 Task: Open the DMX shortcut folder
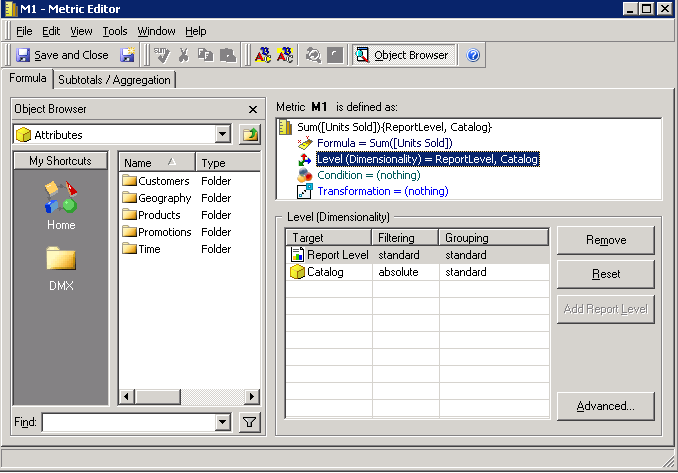coord(61,270)
